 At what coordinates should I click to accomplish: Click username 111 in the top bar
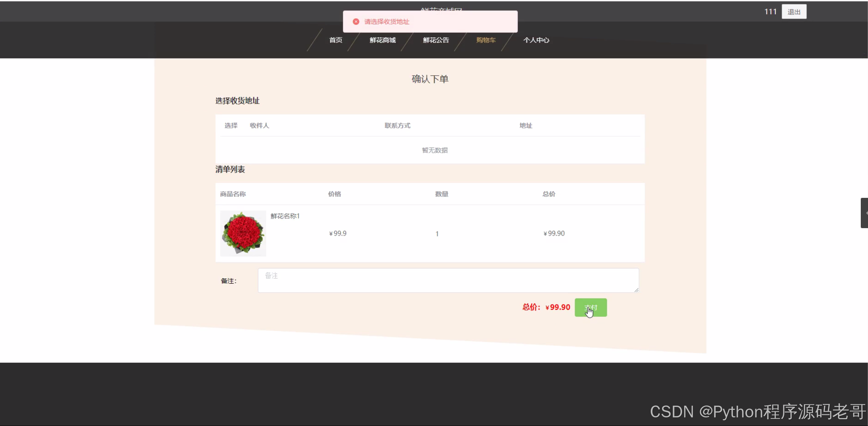(x=770, y=12)
